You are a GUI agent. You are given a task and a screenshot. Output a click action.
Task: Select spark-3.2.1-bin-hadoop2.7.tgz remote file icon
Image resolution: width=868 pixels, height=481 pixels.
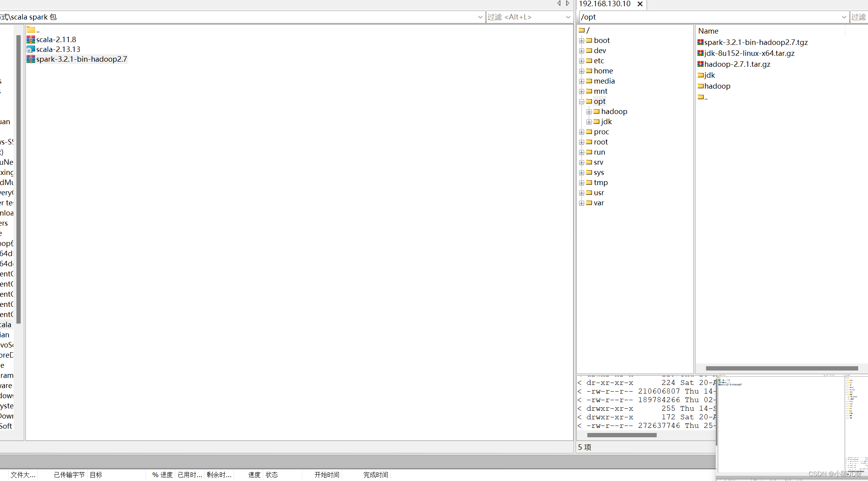click(700, 42)
